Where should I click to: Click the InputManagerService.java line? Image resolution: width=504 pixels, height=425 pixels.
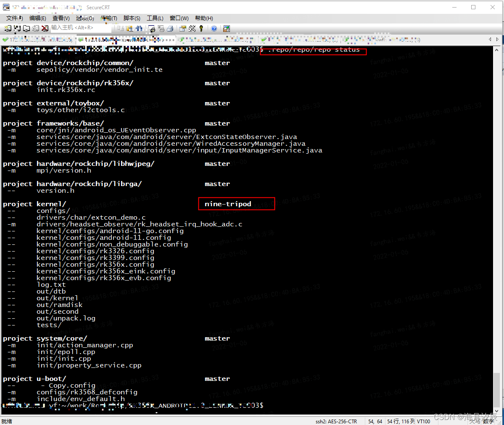[x=179, y=151]
